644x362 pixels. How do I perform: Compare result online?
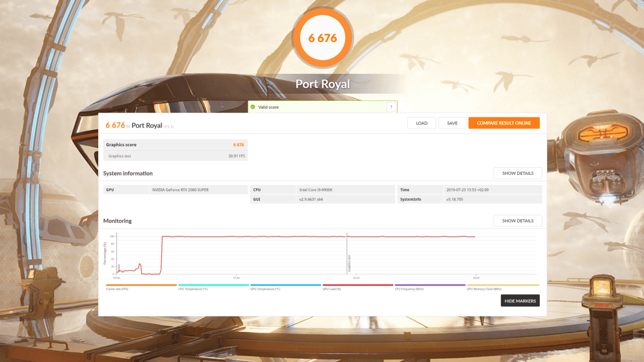[x=504, y=123]
